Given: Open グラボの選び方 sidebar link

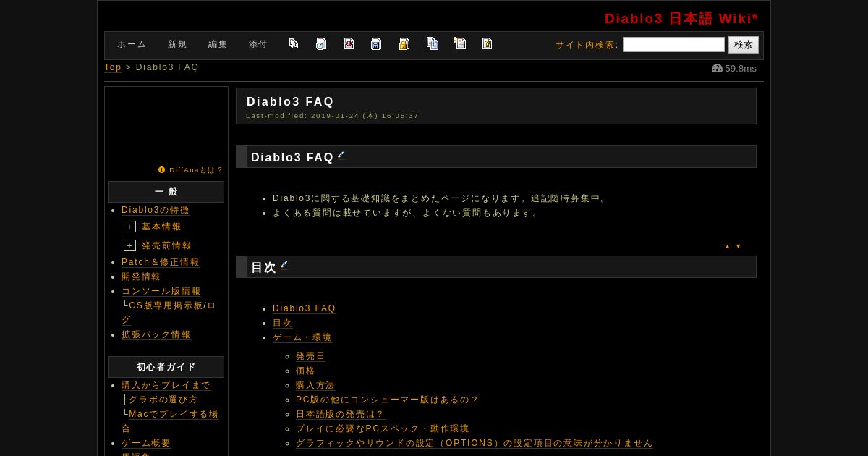Looking at the screenshot, I should pyautogui.click(x=163, y=400).
